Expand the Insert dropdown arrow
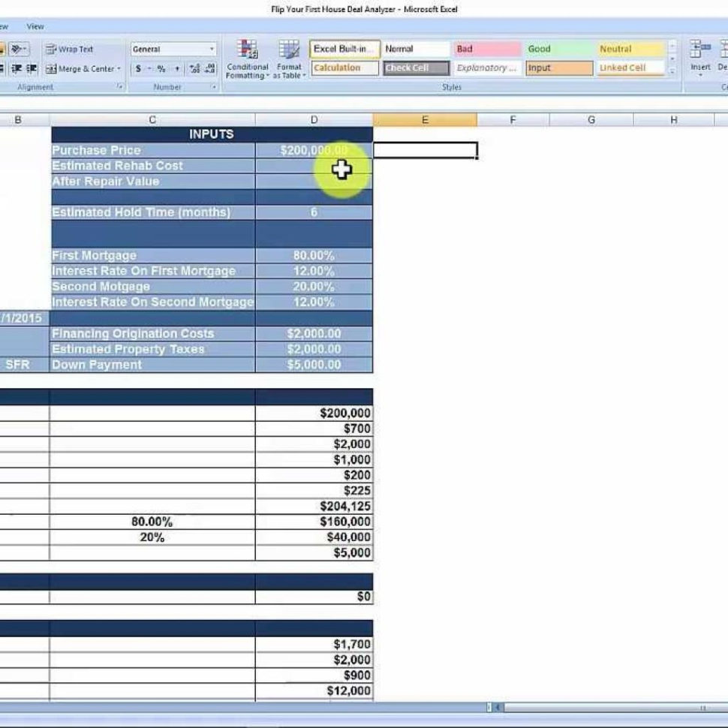This screenshot has width=728, height=728. coord(700,75)
